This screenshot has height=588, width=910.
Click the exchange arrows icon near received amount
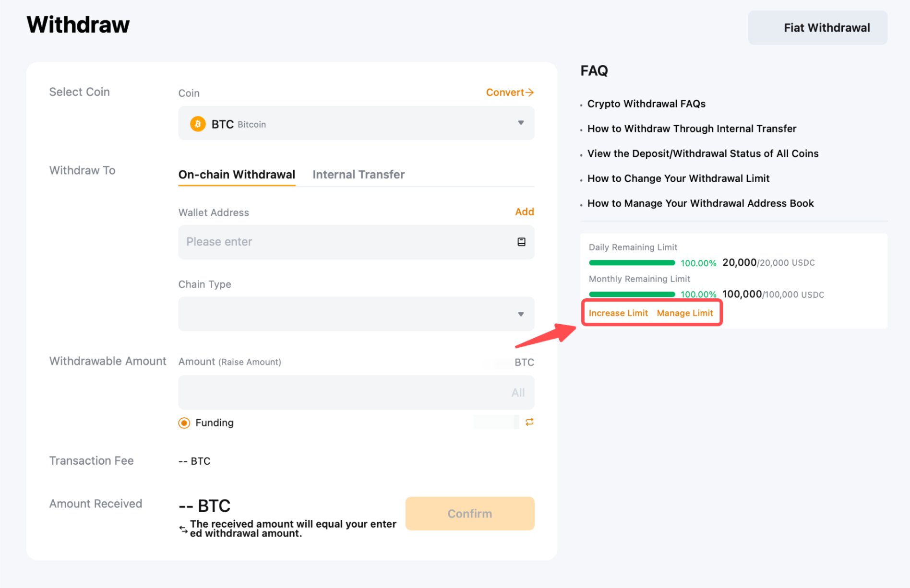183,529
